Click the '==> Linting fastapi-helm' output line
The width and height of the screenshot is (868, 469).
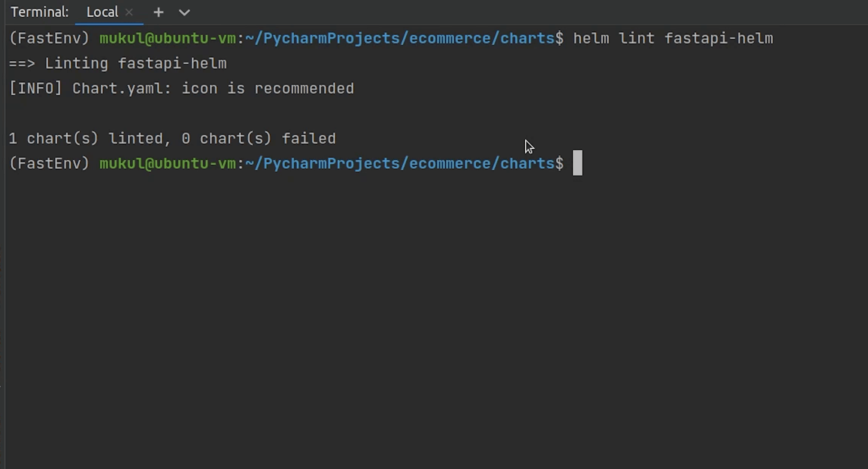118,63
